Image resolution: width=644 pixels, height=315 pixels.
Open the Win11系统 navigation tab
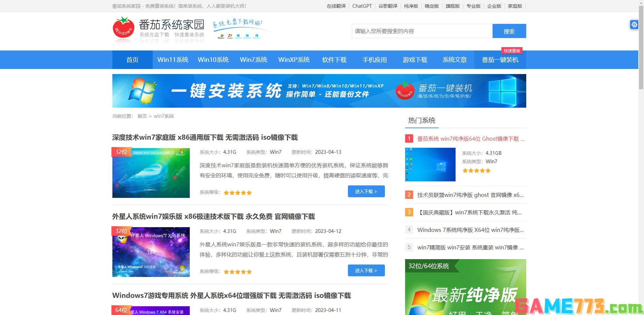tap(173, 60)
